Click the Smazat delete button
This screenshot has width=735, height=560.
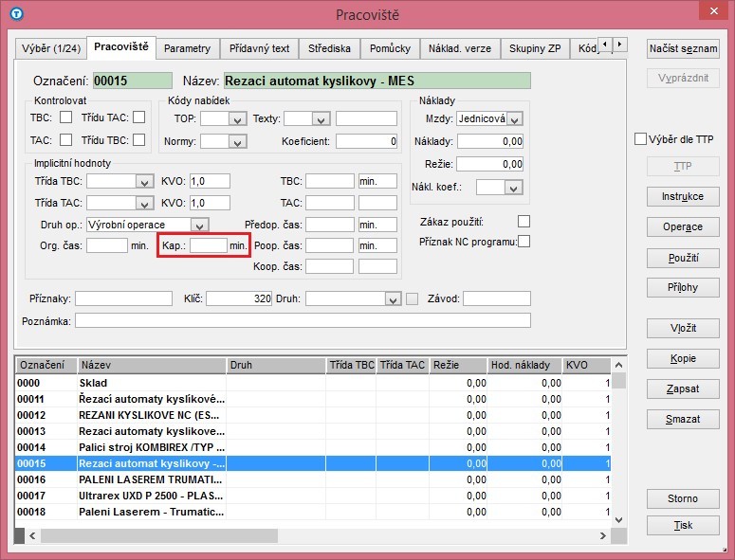[683, 420]
